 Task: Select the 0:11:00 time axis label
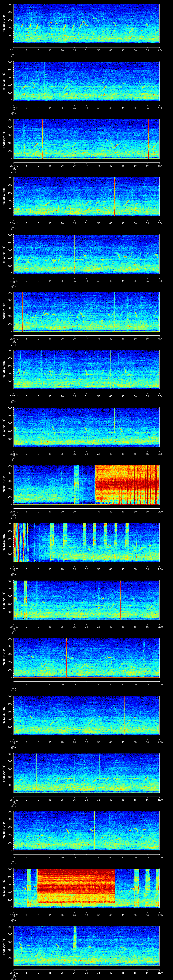[14, 627]
